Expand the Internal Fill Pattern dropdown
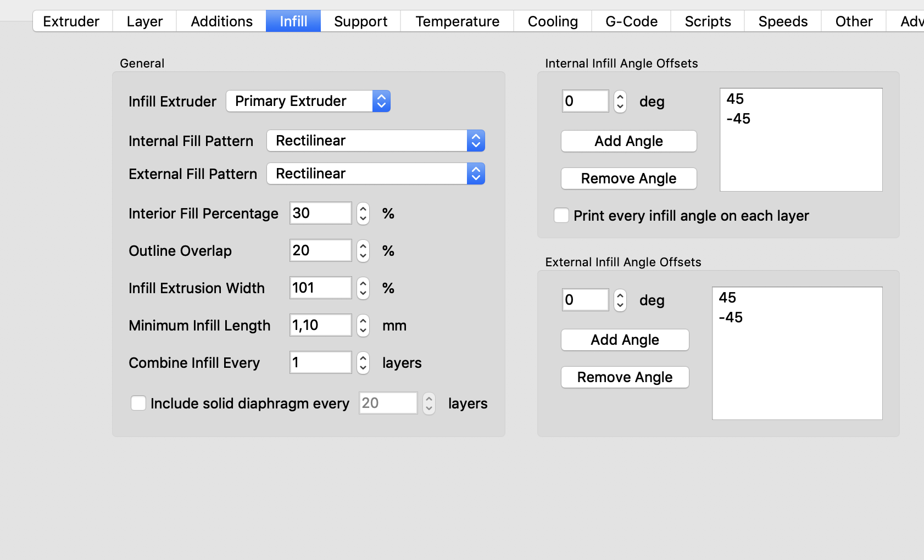The height and width of the screenshot is (560, 924). [x=375, y=141]
